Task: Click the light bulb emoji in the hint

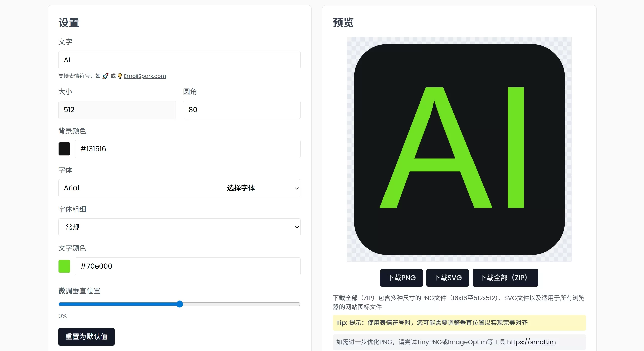Action: 120,76
